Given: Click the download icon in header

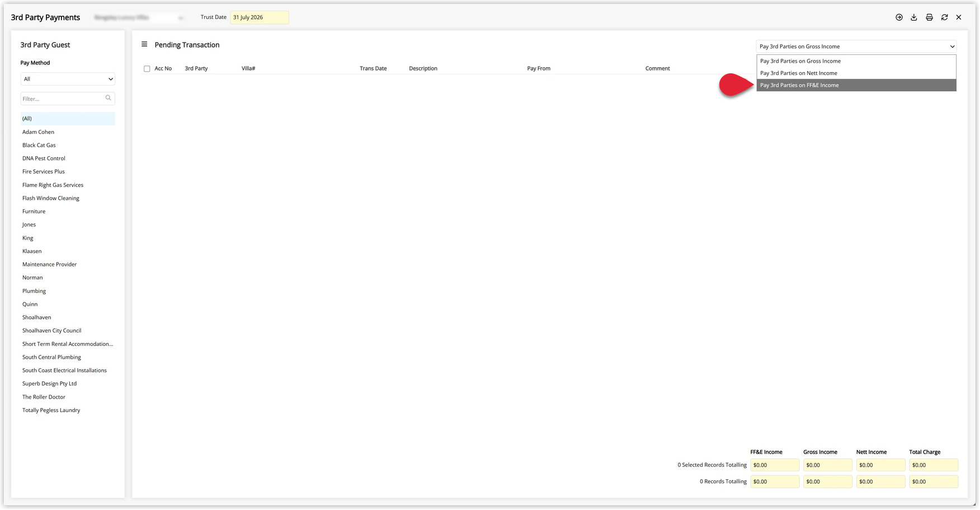Looking at the screenshot, I should tap(914, 17).
